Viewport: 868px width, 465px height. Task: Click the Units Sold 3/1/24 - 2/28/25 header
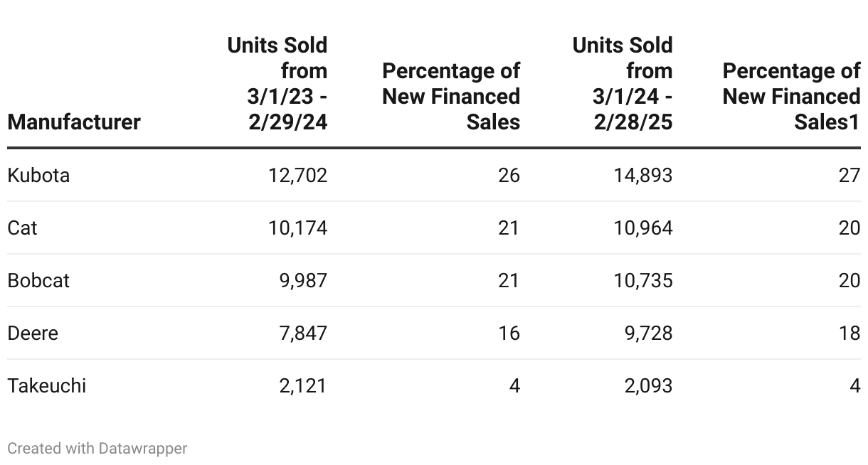pyautogui.click(x=623, y=84)
